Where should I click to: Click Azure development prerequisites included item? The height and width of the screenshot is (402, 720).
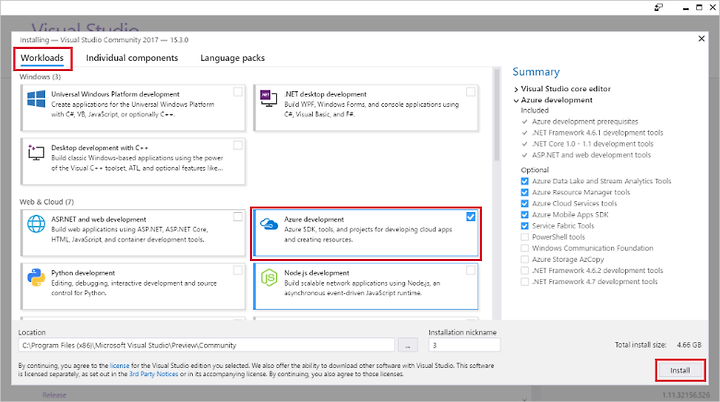585,122
